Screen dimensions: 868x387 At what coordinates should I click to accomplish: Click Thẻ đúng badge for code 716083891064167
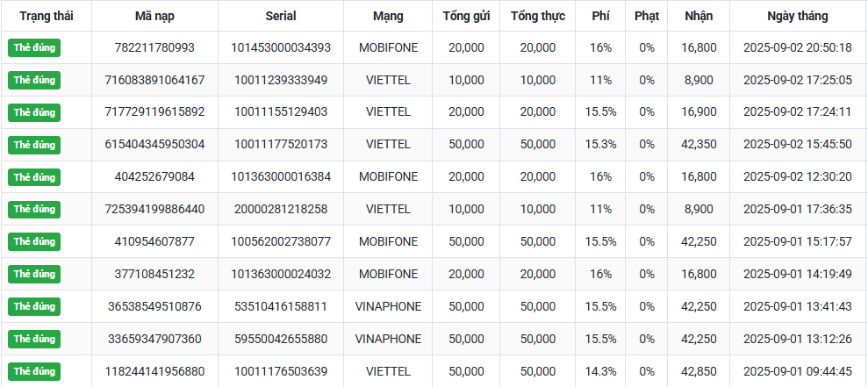coord(34,80)
